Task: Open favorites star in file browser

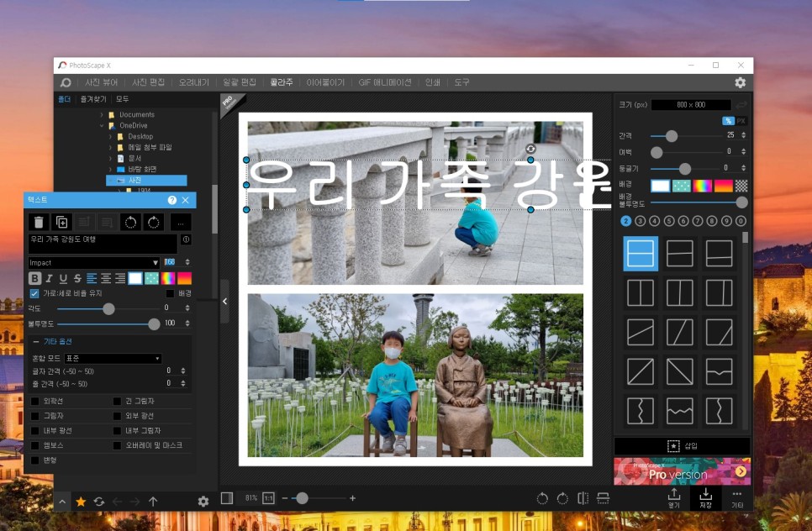Action: 81,501
